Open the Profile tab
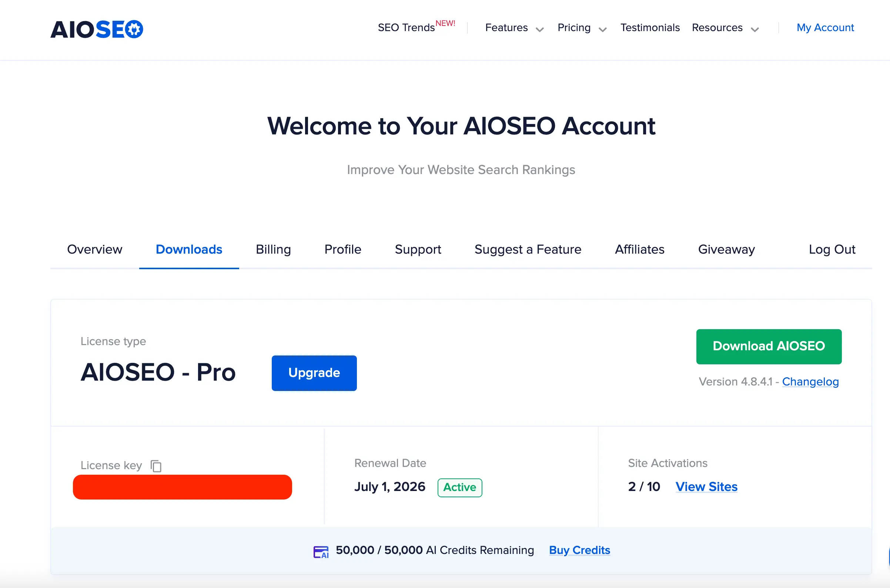 click(343, 249)
